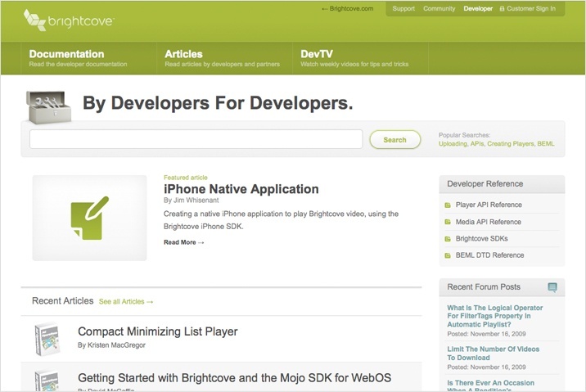Open Brightcove SDKs link
The width and height of the screenshot is (586, 392).
[x=481, y=238]
